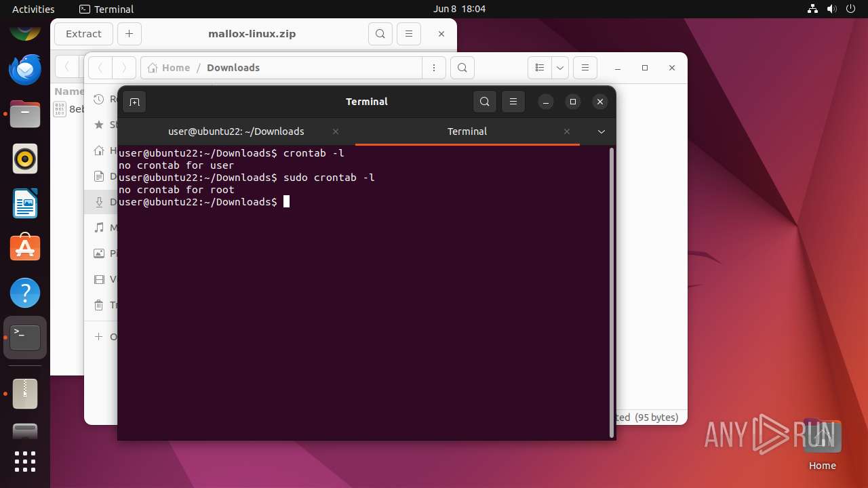This screenshot has height=488, width=868.
Task: Switch to user@ubuntu22: ~/Downloads tab
Action: [236, 131]
